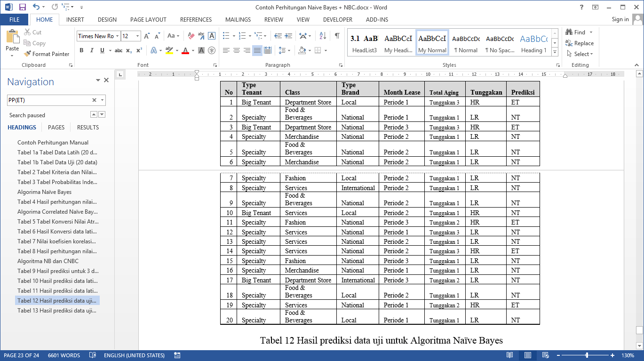644x361 pixels.
Task: Click the Save icon in title bar
Action: coord(22,7)
